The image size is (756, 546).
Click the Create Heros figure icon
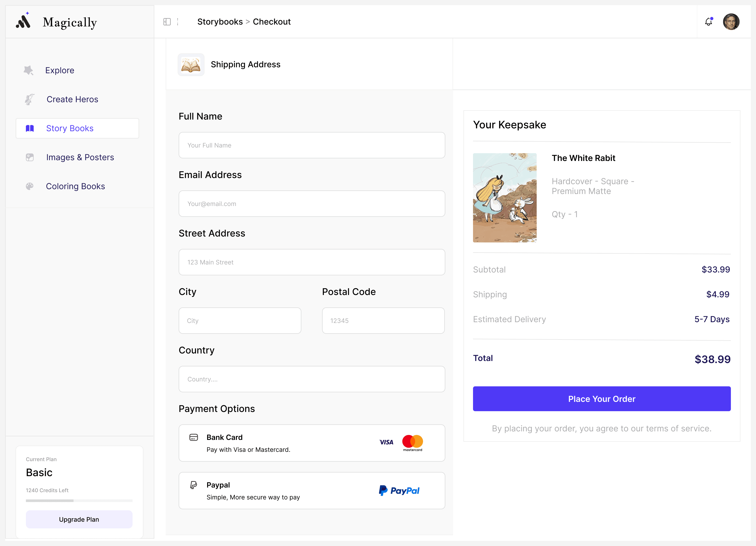[x=30, y=99]
